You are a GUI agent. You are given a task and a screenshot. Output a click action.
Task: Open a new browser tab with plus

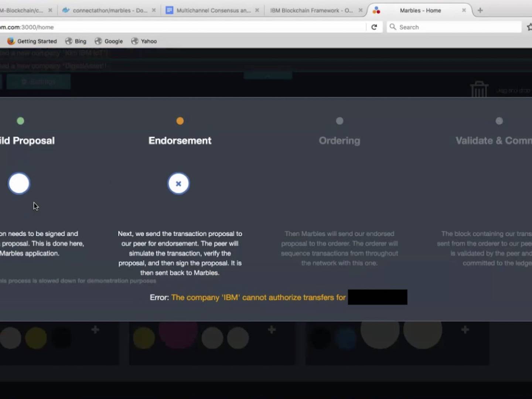pos(480,10)
